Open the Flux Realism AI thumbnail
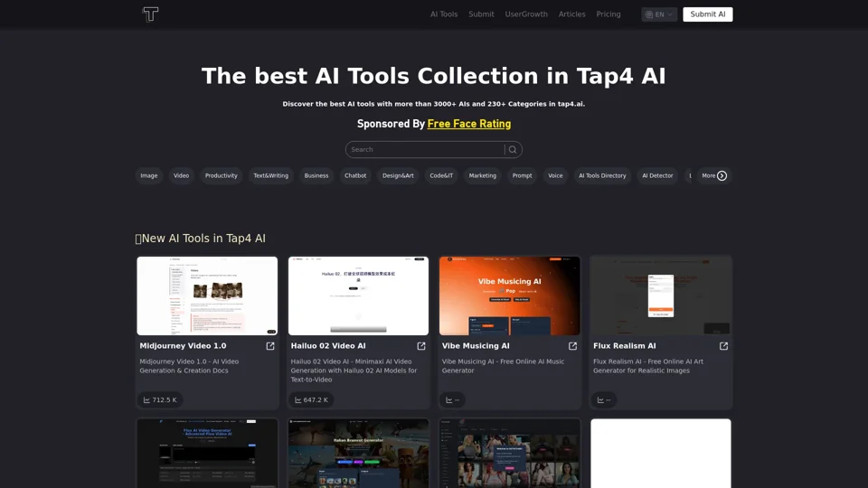Screen dimensions: 868x488 [661, 296]
